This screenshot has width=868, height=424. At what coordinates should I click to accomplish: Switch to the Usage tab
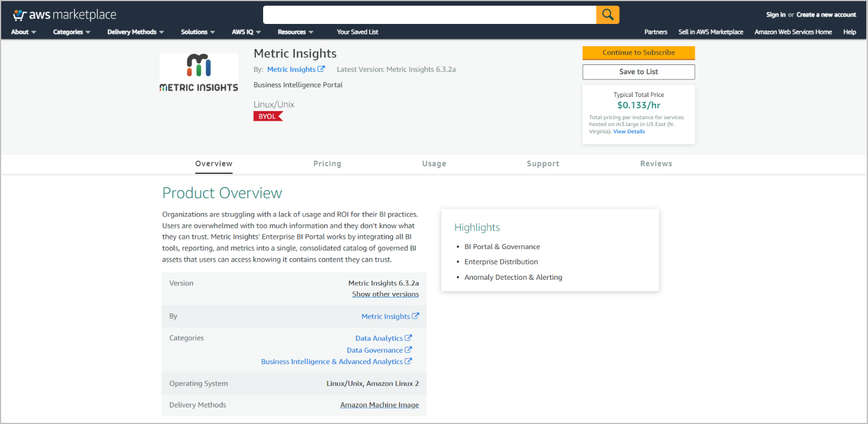(434, 164)
